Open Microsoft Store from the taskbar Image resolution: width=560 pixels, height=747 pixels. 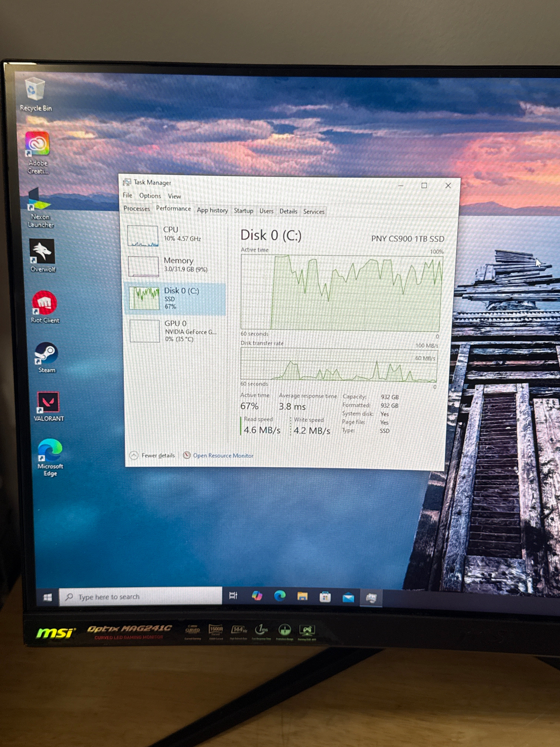325,597
